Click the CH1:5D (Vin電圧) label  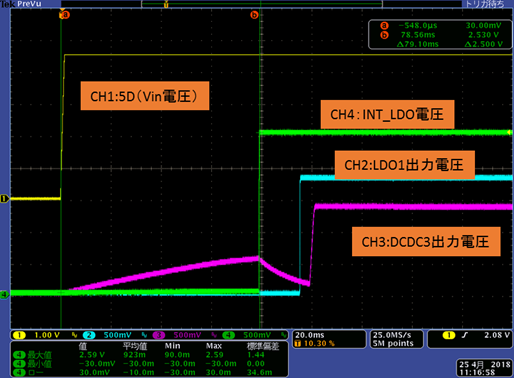145,96
